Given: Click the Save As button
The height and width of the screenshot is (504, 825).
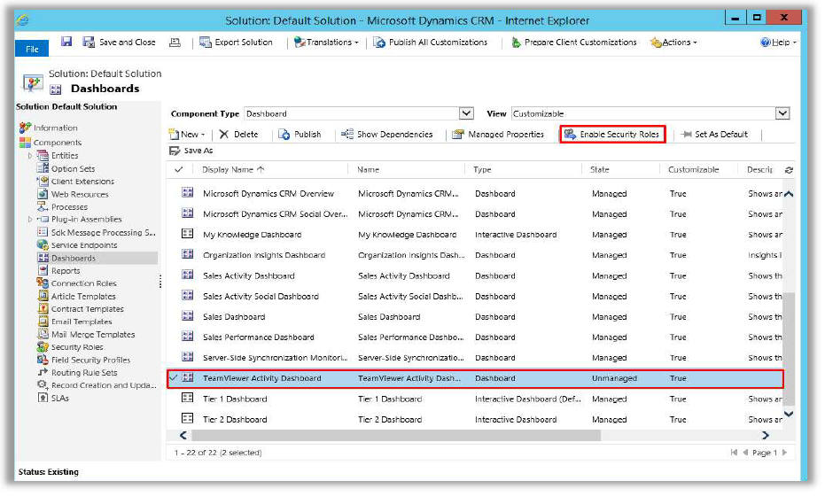Looking at the screenshot, I should [191, 151].
